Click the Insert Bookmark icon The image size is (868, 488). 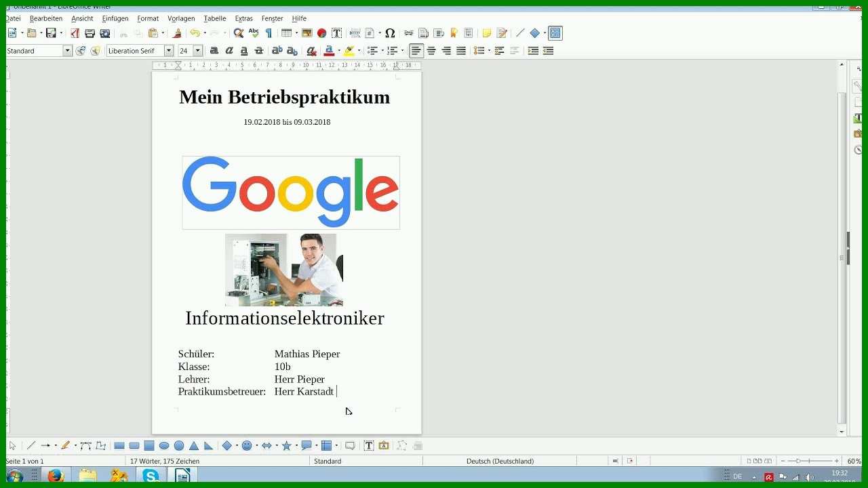point(454,33)
